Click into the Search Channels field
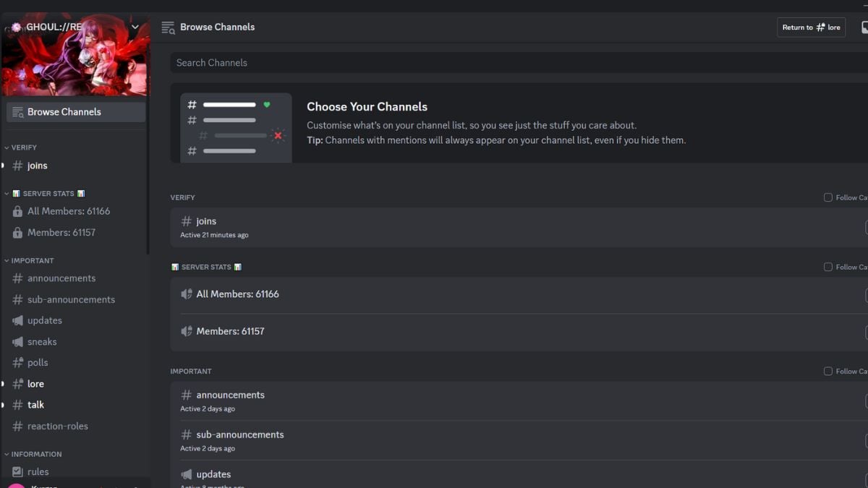This screenshot has height=488, width=868. pos(506,63)
